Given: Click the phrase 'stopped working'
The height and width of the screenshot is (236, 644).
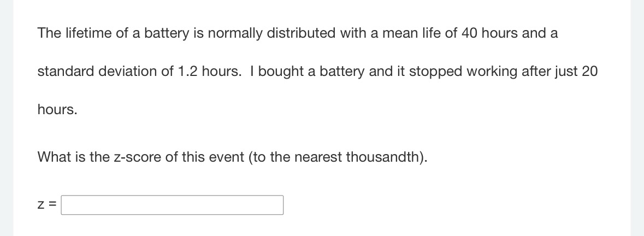Looking at the screenshot, I should click(x=463, y=72).
